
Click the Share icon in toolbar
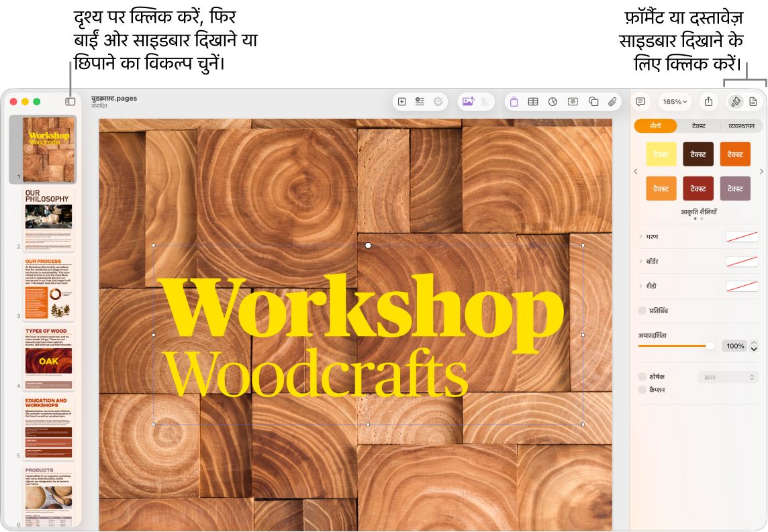[708, 101]
